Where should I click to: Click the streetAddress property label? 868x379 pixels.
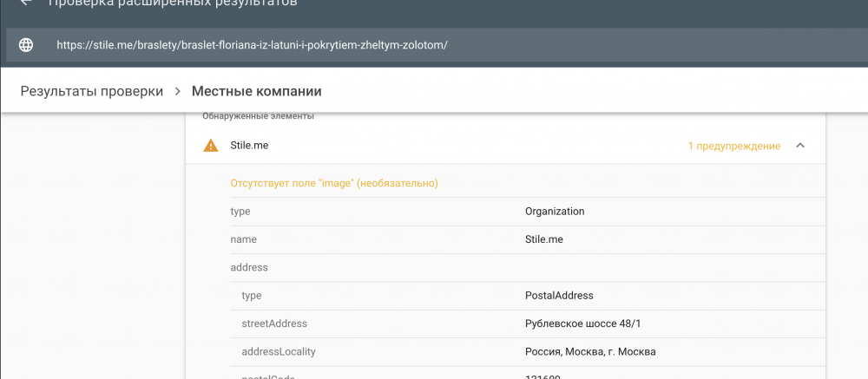(273, 323)
